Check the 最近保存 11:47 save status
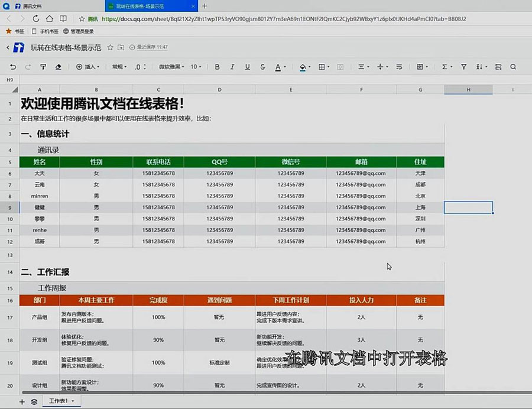Screen dimensions: 532x409 coord(148,47)
